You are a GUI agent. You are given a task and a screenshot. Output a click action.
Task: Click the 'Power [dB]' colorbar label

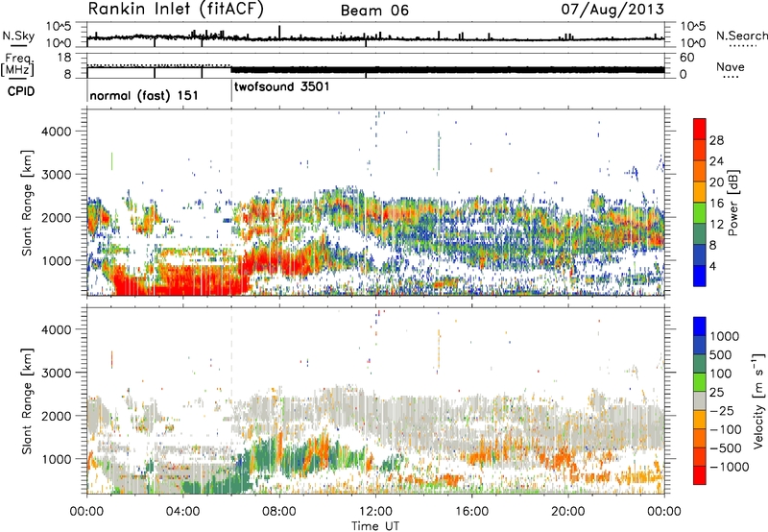point(732,203)
